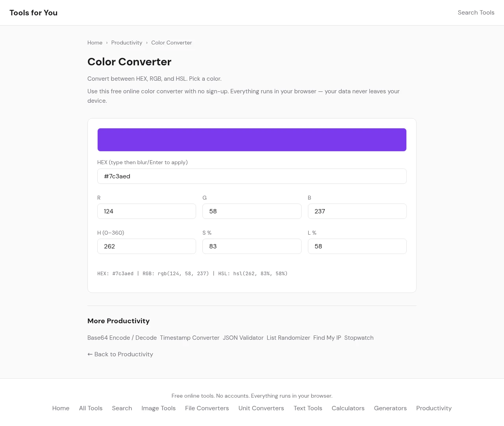Select the G value input field
504x426 pixels.
(x=252, y=211)
